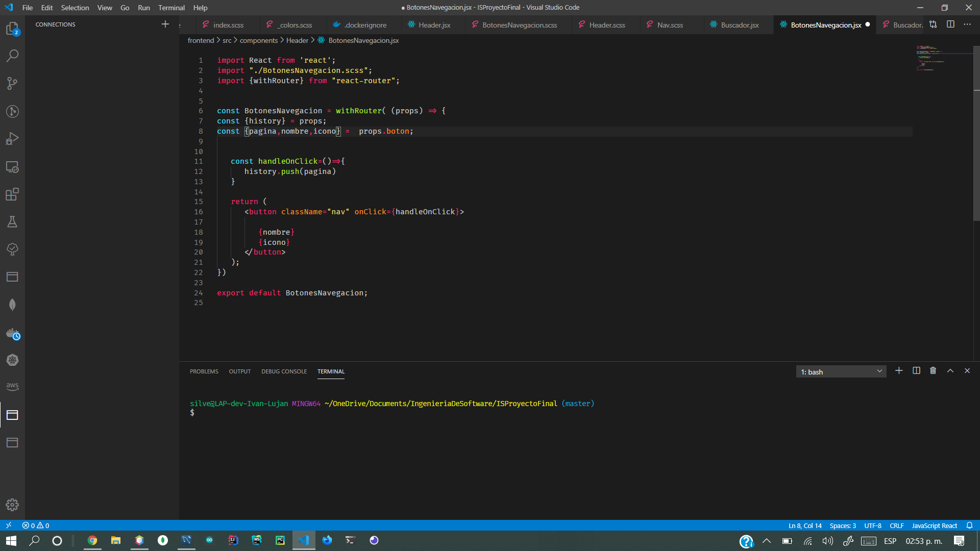Open the Terminal menu
This screenshot has height=551, width=980.
[171, 8]
